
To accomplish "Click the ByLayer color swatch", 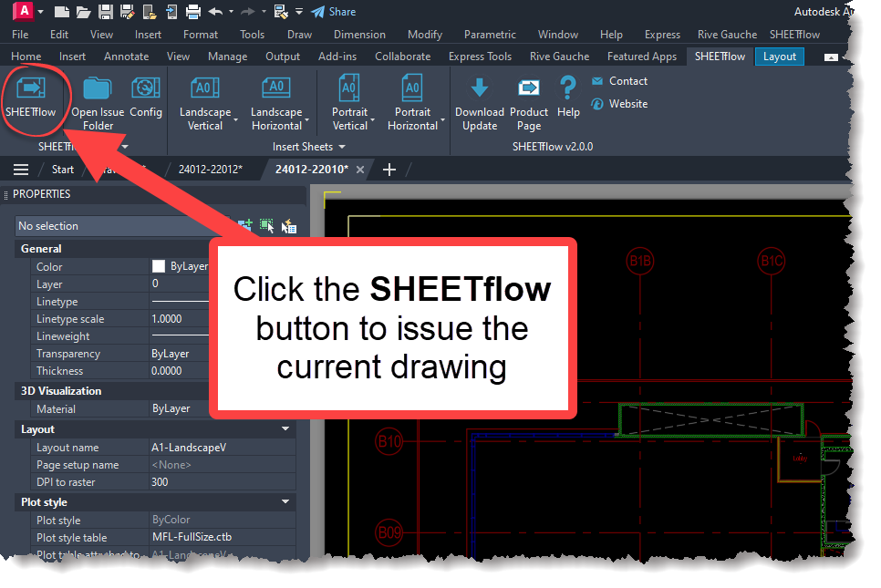I will point(159,267).
